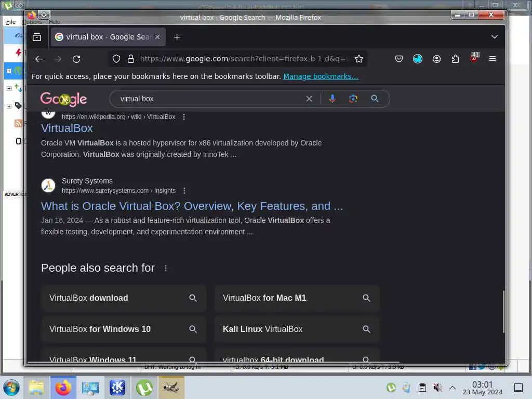Click the page vertical scrollbar

coord(503,312)
